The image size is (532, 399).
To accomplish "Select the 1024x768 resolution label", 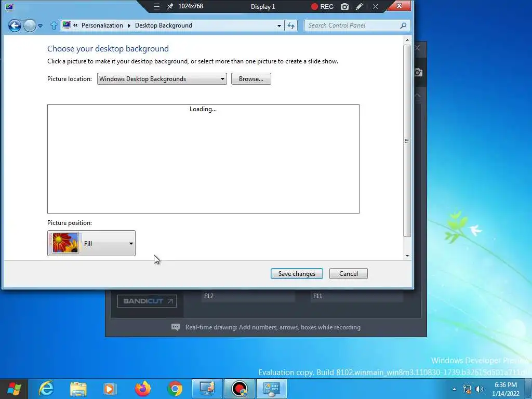I will click(191, 6).
